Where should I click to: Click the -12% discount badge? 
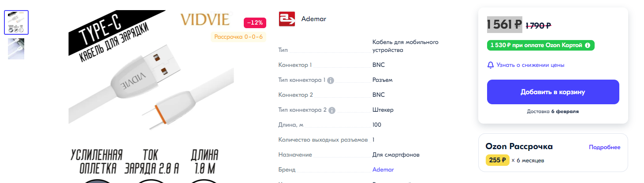coord(255,22)
